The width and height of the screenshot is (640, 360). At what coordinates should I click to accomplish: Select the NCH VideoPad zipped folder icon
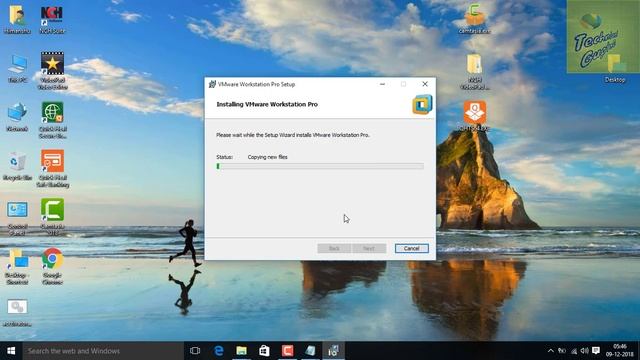(x=474, y=71)
